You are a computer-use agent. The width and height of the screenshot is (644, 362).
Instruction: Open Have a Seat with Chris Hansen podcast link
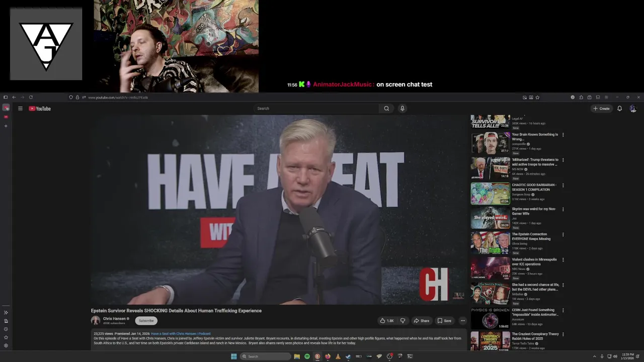click(181, 334)
